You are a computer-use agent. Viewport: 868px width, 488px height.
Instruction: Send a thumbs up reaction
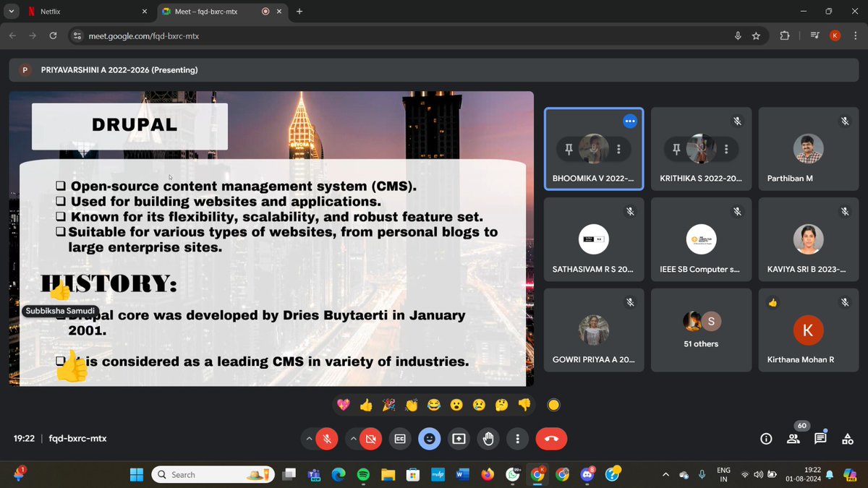[x=366, y=404]
